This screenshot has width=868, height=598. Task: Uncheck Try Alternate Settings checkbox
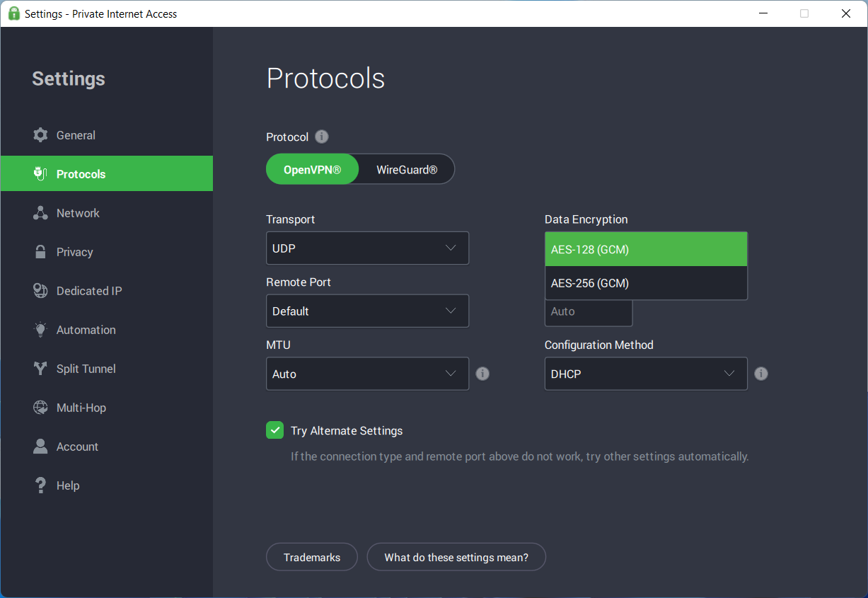pos(274,430)
